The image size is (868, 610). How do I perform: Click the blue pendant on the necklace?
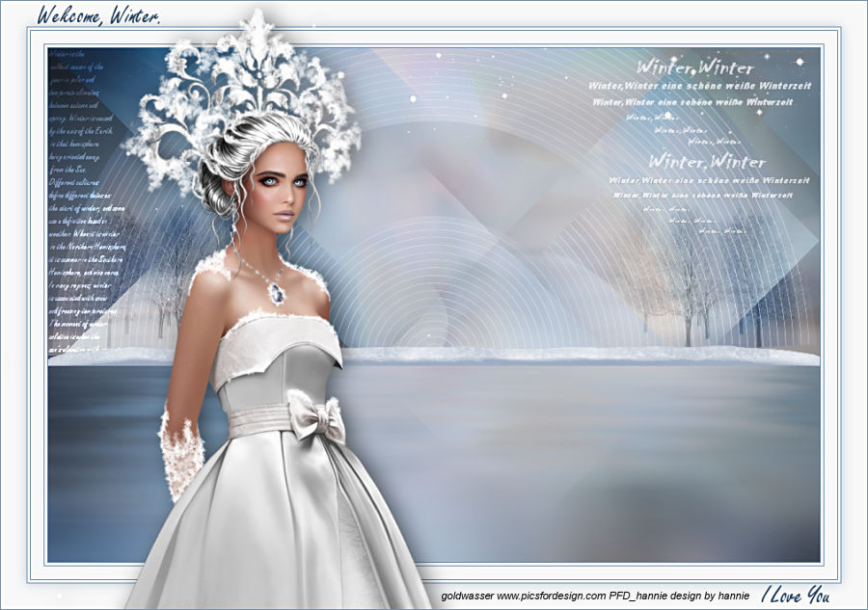point(277,293)
